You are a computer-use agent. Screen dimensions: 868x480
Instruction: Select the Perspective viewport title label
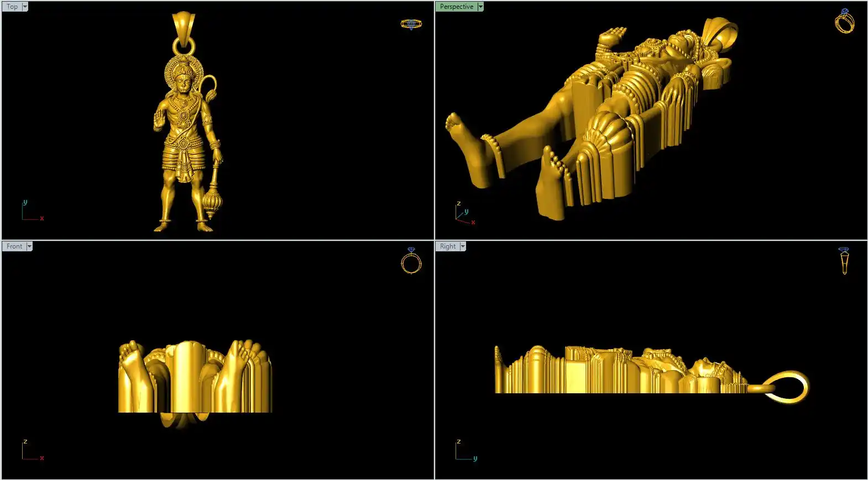(x=456, y=7)
